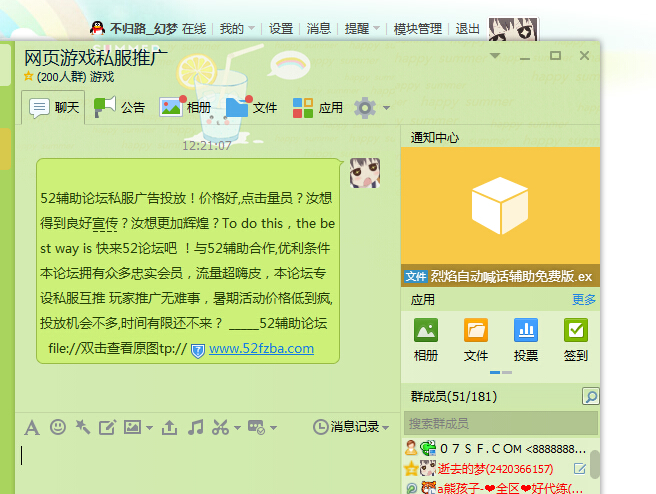The width and height of the screenshot is (656, 494).
Task: Select member 逝去的梦(2420366157)
Action: (496, 469)
